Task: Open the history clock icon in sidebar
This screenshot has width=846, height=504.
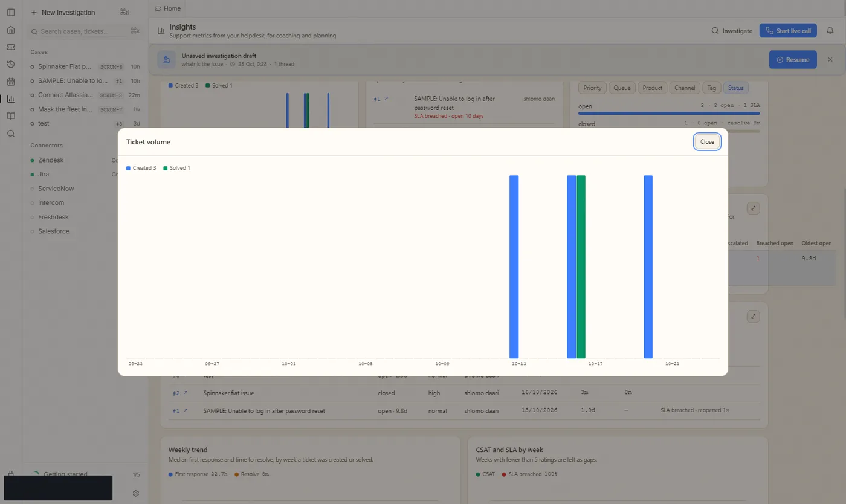Action: (x=11, y=64)
